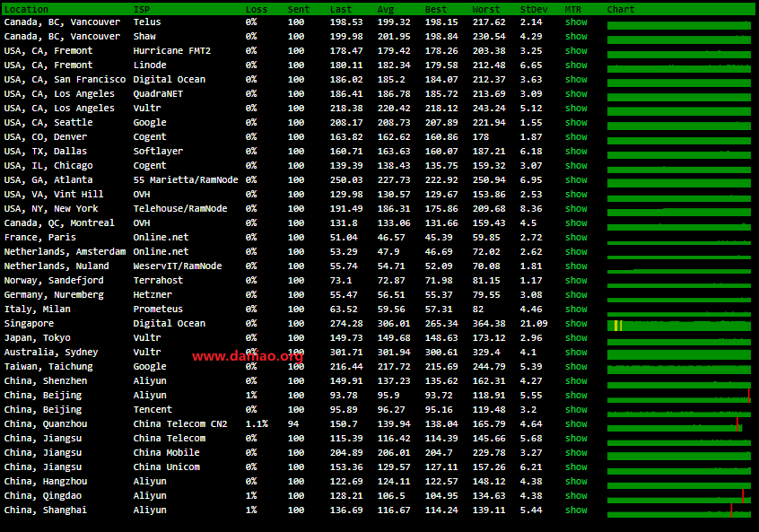Show MTR for Beijing Aliyun row
Image resolution: width=759 pixels, height=532 pixels.
[576, 396]
